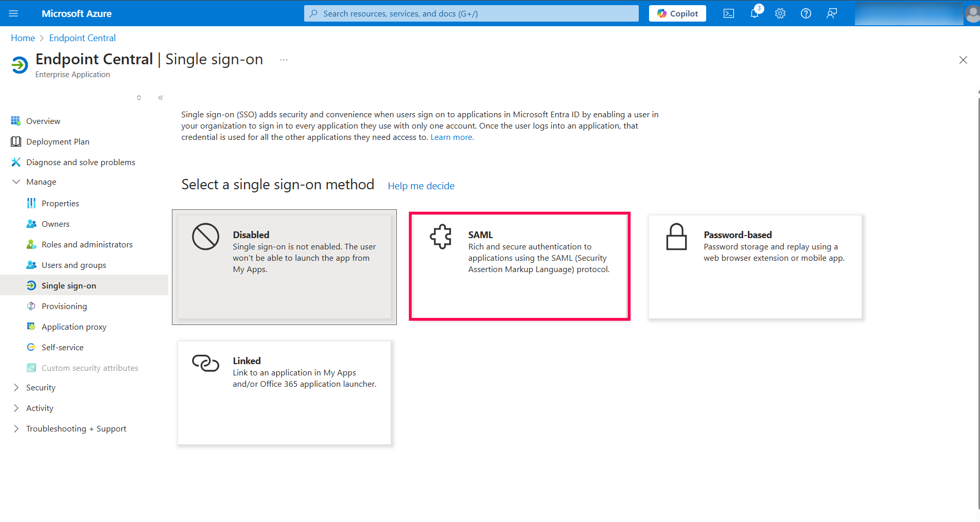
Task: Click the Copilot button
Action: pyautogui.click(x=677, y=13)
